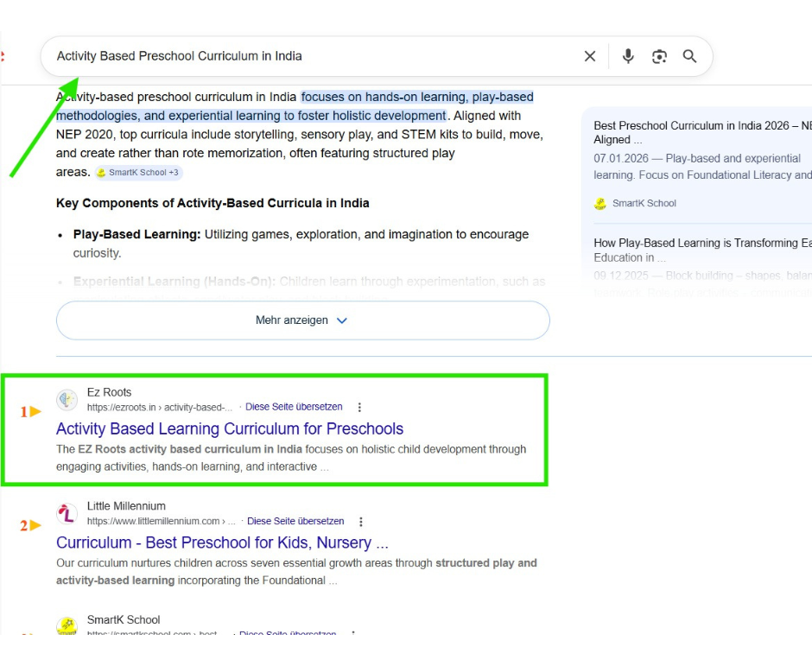
Task: Select the 07.01.2026 snippet in side card
Action: (x=703, y=167)
